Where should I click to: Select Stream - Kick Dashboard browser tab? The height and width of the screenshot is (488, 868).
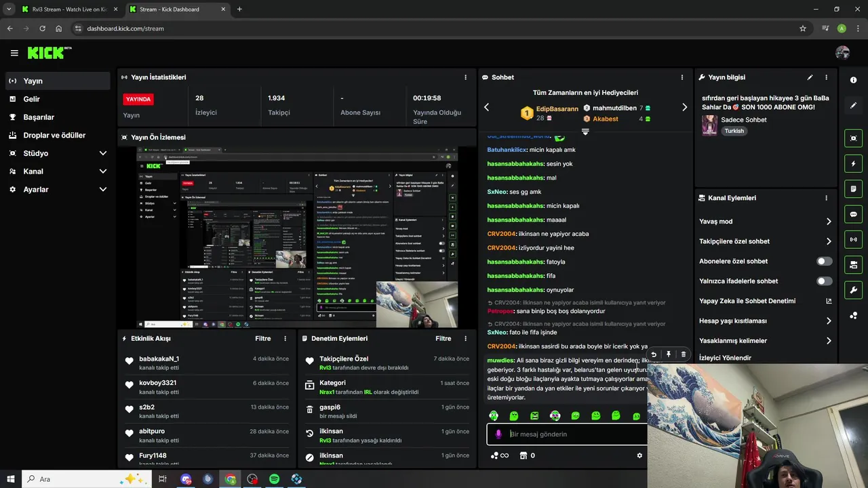click(177, 9)
